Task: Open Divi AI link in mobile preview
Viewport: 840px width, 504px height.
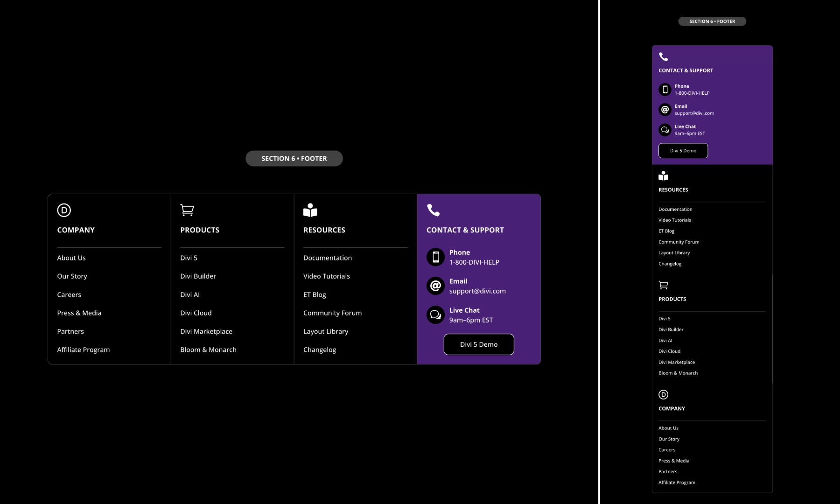Action: coord(665,341)
